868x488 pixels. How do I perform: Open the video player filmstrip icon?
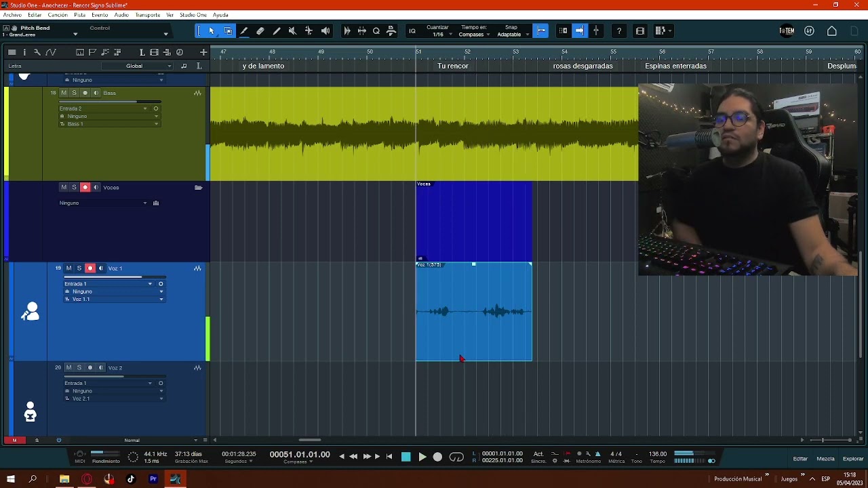pyautogui.click(x=640, y=30)
